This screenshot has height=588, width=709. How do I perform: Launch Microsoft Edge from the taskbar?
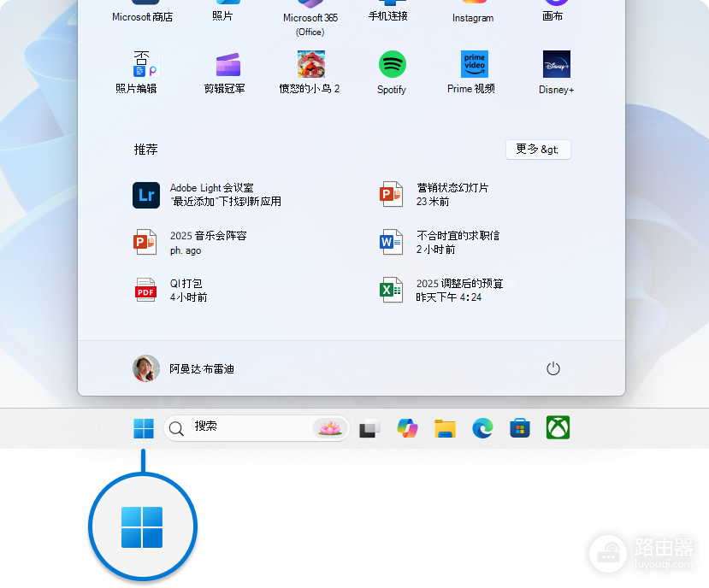[482, 428]
